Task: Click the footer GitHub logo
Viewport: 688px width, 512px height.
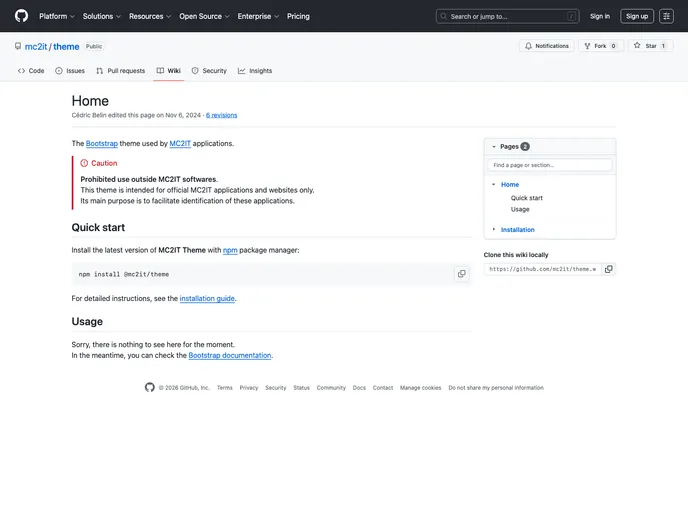Action: point(150,388)
